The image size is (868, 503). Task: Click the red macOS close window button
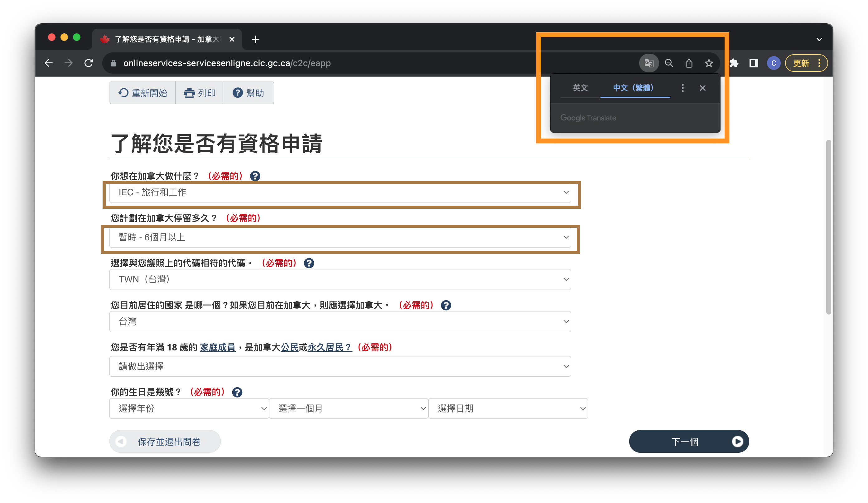click(52, 37)
